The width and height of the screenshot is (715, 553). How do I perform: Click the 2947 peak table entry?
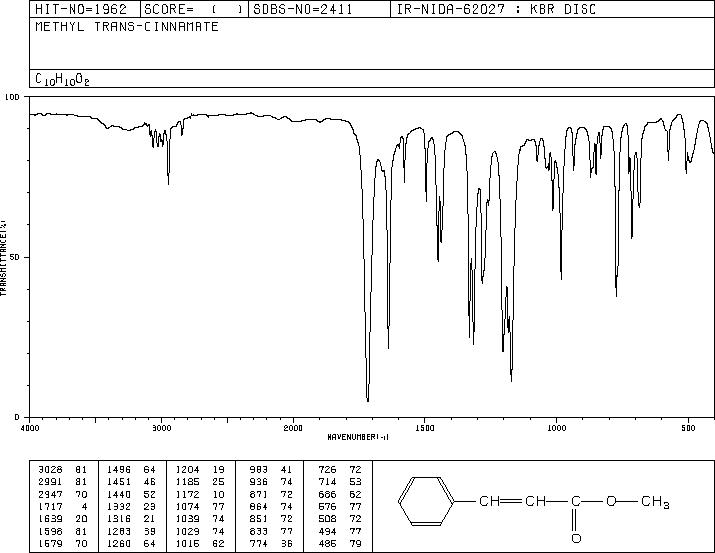(x=62, y=494)
